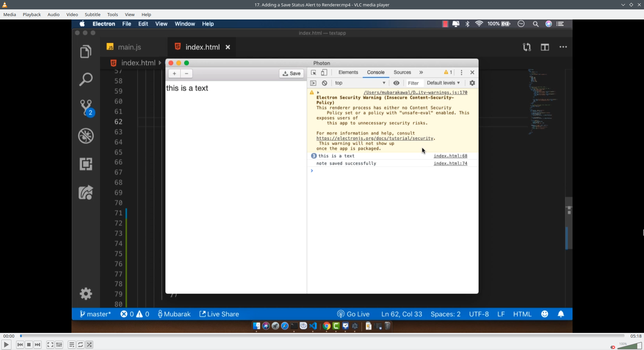644x350 pixels.
Task: Click the DevTools inspect element icon
Action: (x=314, y=72)
